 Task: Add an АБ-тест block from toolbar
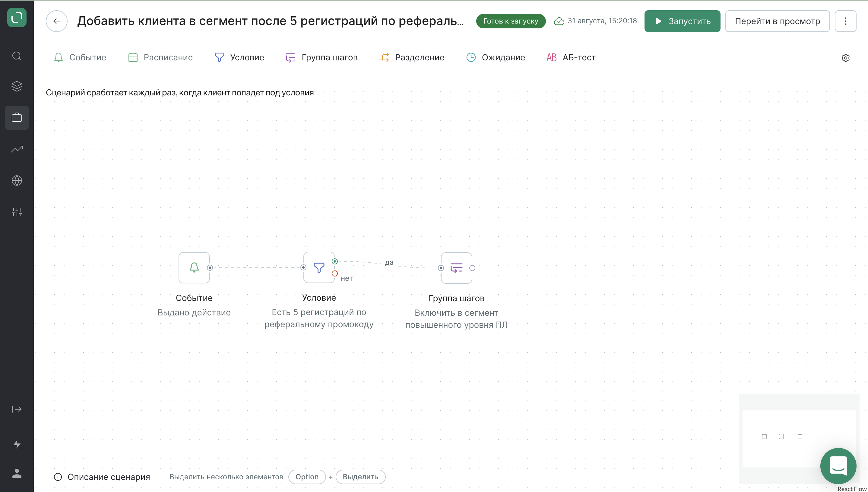click(571, 57)
